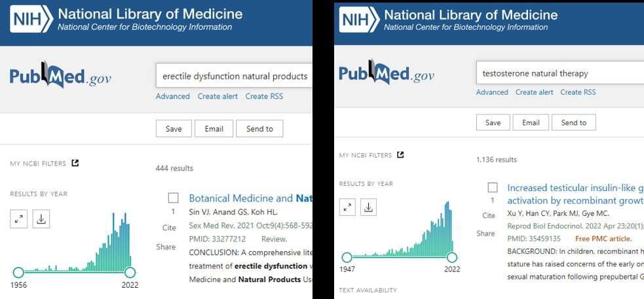
Task: Expand the results-by-year chart above the 1956 timeline
Action: coord(19,219)
